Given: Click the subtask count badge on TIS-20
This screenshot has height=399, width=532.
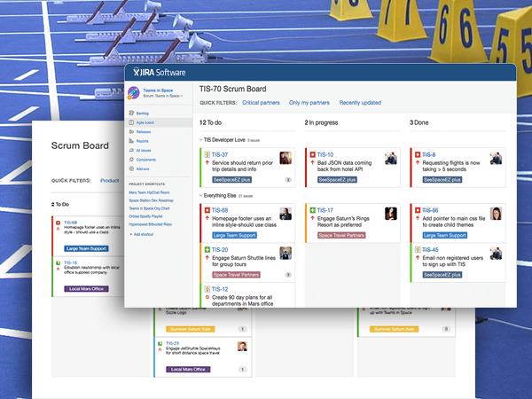Looking at the screenshot, I should point(288,275).
